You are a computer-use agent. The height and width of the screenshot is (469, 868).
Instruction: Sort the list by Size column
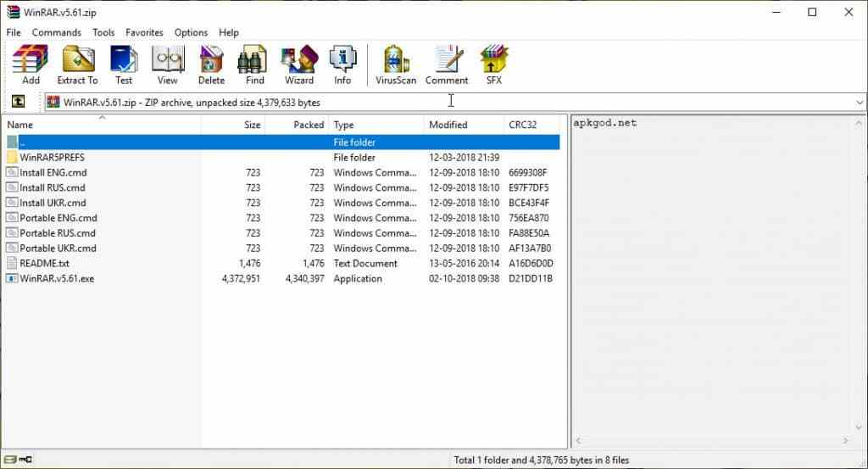coord(233,125)
